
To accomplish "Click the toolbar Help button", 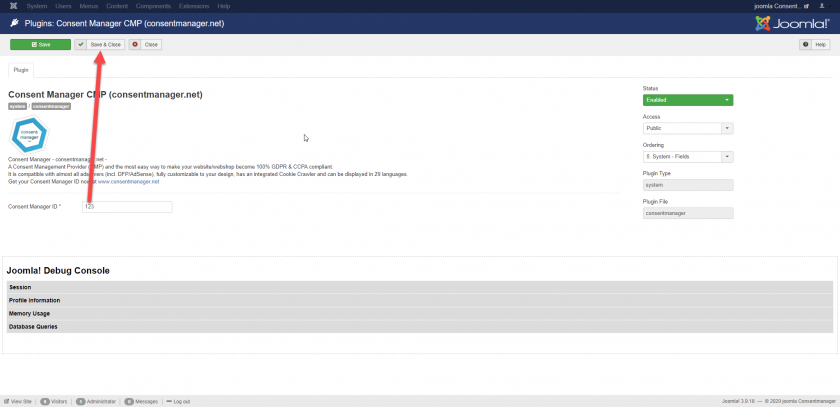I will pos(815,44).
